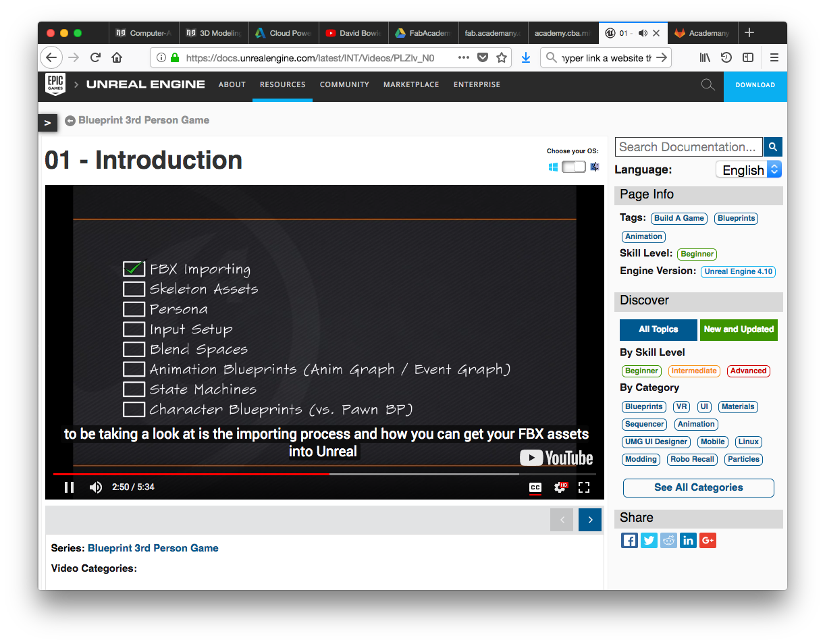Image resolution: width=825 pixels, height=644 pixels.
Task: Go to the next video with right chevron
Action: pos(590,520)
